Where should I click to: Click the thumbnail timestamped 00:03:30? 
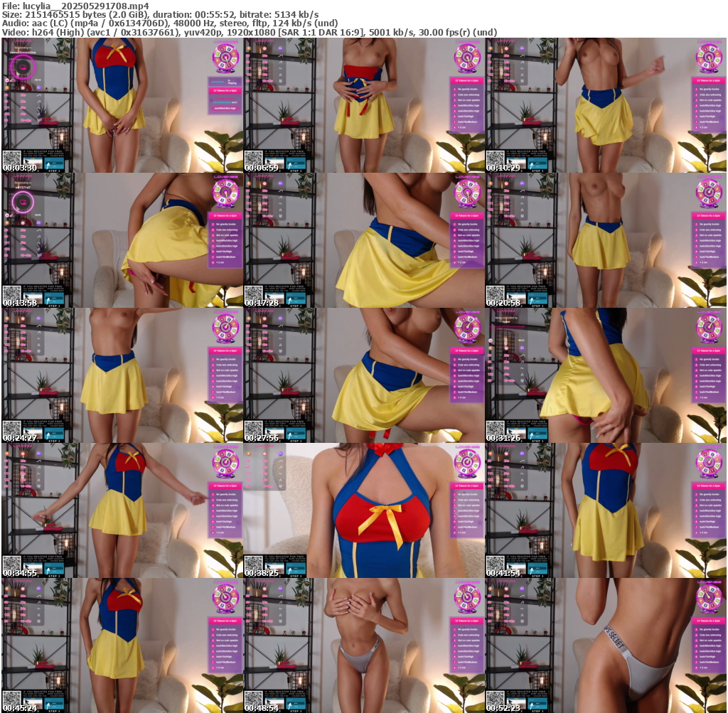point(122,105)
